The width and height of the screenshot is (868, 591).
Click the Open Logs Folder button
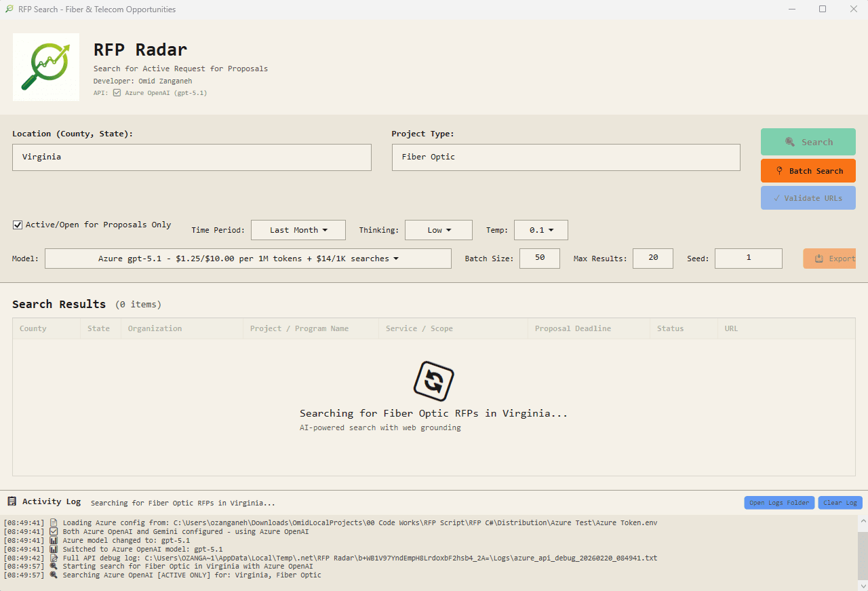pos(778,502)
